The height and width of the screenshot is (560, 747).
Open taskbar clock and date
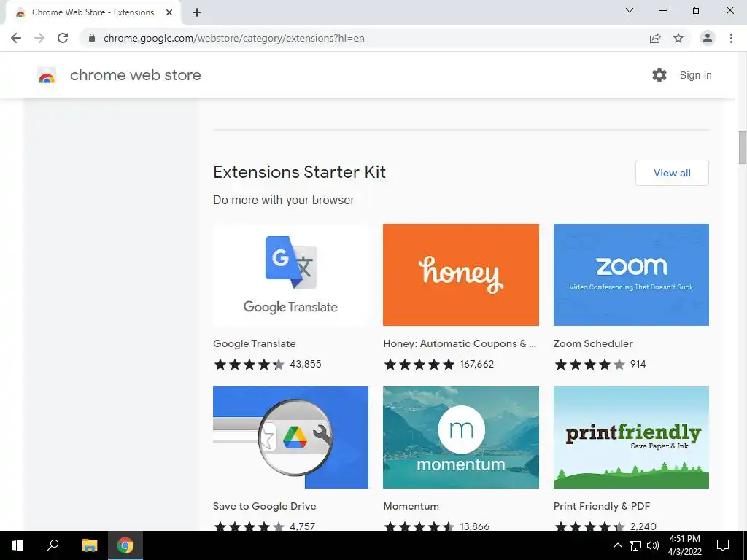(x=684, y=545)
